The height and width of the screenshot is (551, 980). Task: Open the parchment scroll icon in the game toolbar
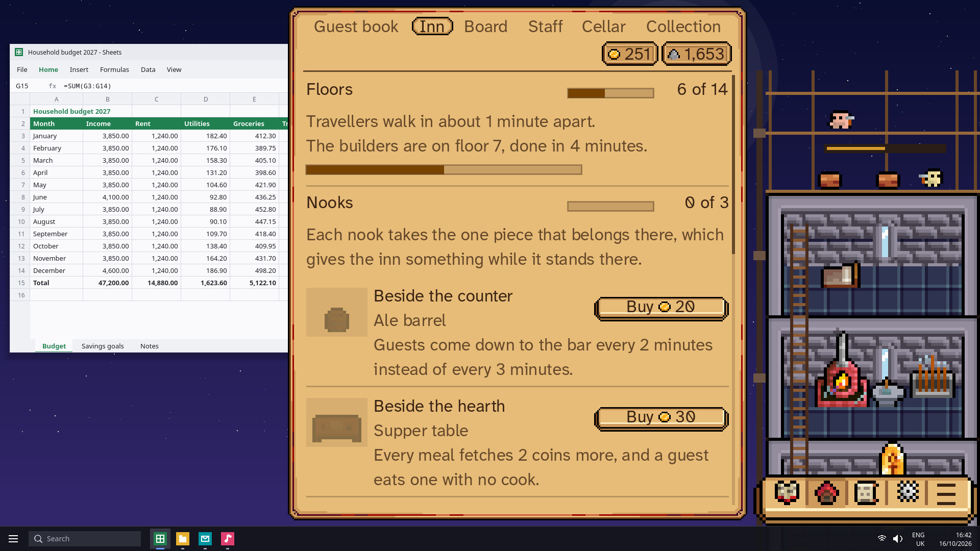click(866, 493)
